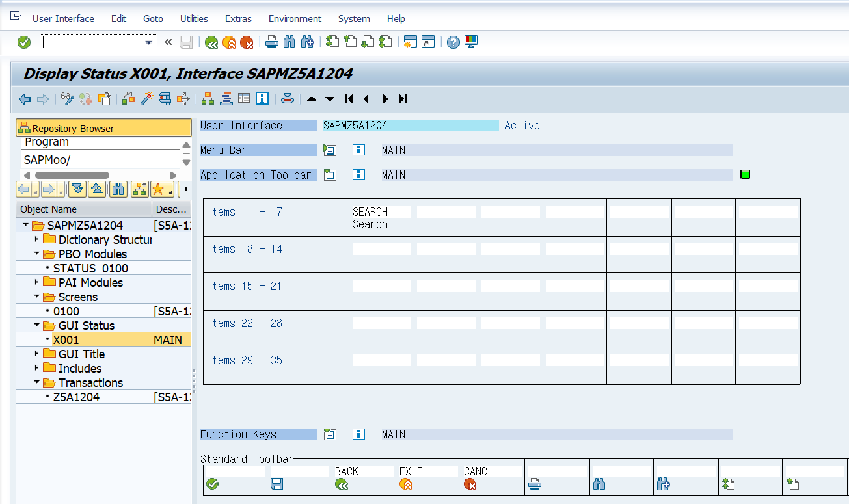The image size is (849, 504).
Task: Expand the Dictionary Structures folder
Action: [x=36, y=239]
